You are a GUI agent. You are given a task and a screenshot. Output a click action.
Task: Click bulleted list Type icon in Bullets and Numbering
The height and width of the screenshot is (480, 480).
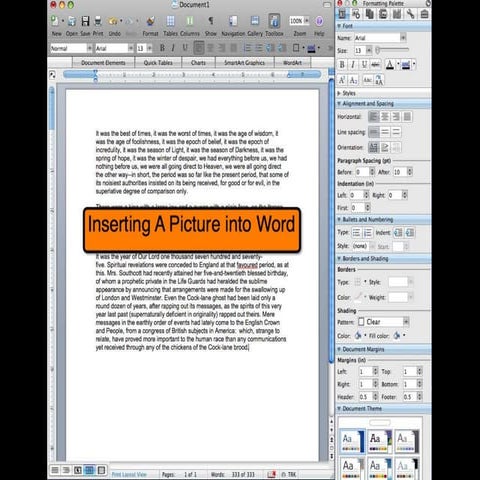click(356, 233)
